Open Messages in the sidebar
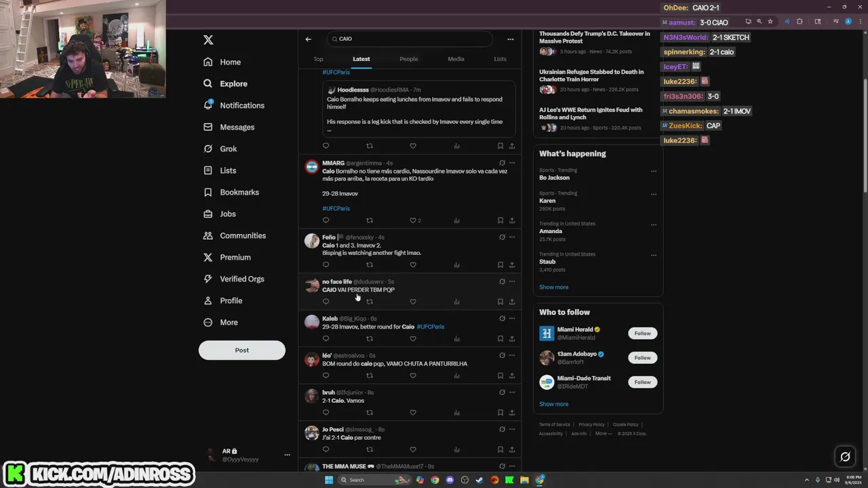 coord(229,127)
